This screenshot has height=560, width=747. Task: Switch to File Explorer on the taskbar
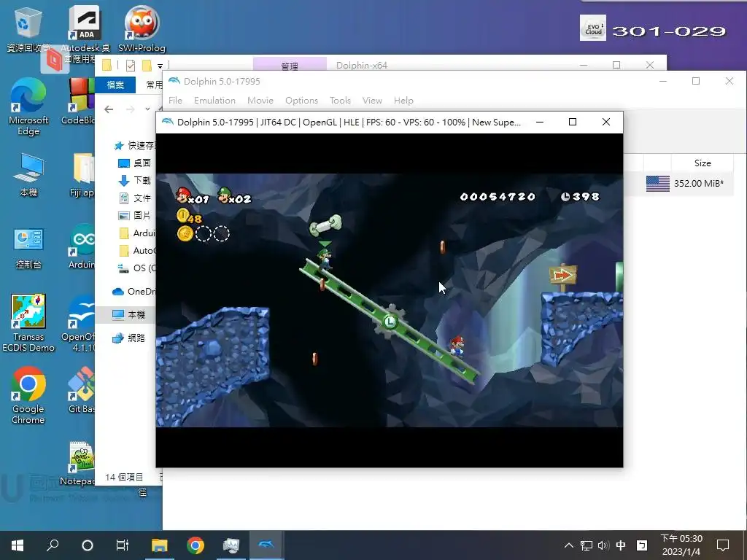(x=160, y=545)
